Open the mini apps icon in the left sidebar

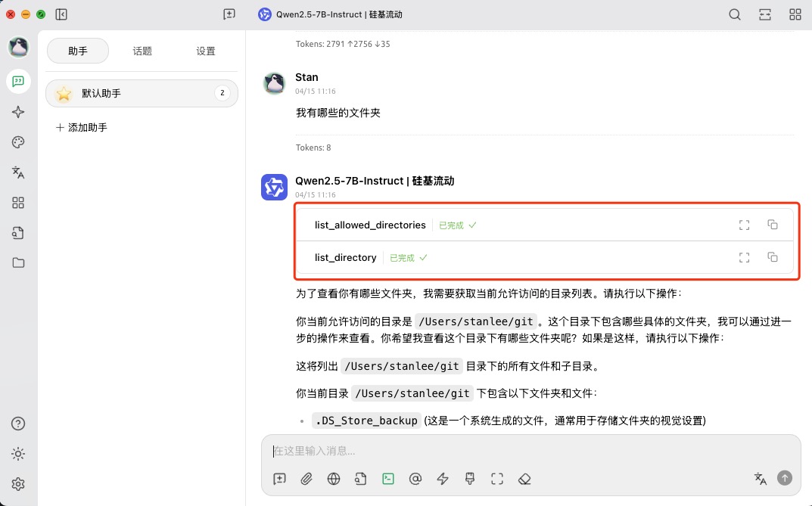(x=18, y=203)
